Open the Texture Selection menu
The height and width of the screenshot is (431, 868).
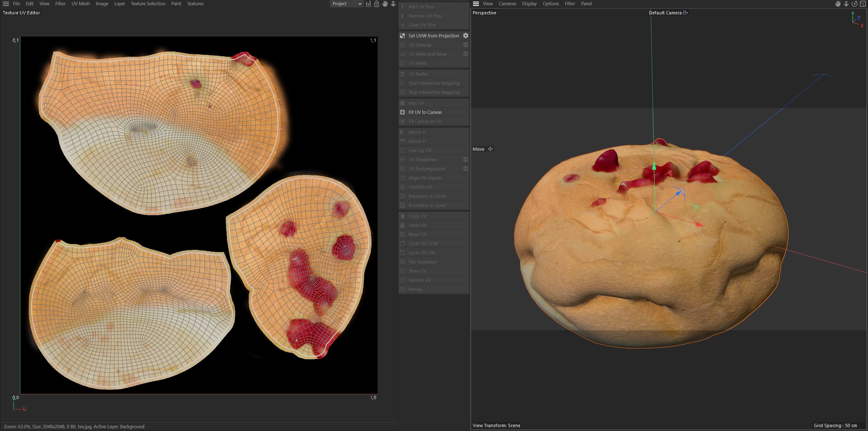tap(148, 4)
